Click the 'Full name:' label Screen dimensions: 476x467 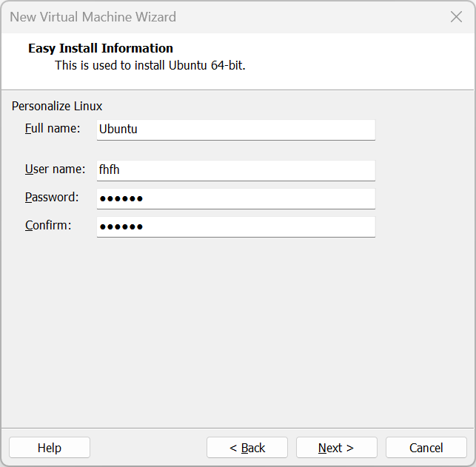(53, 128)
